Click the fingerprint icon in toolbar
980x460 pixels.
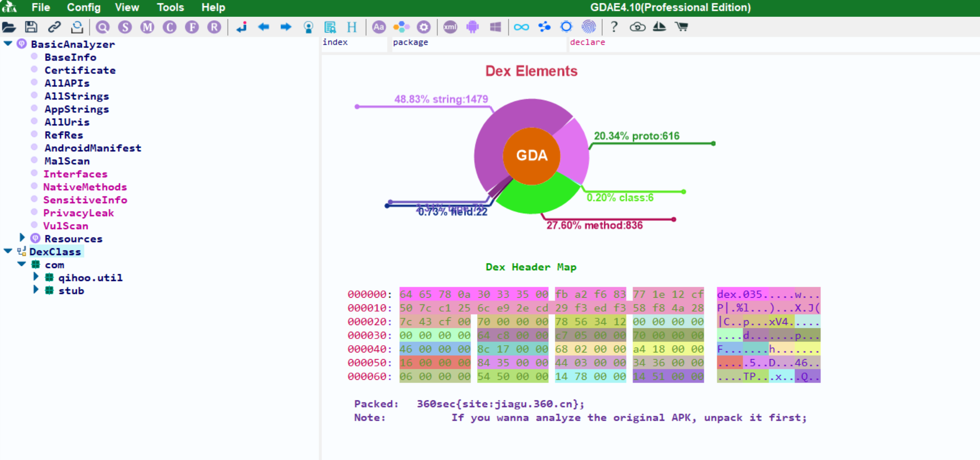pos(588,27)
